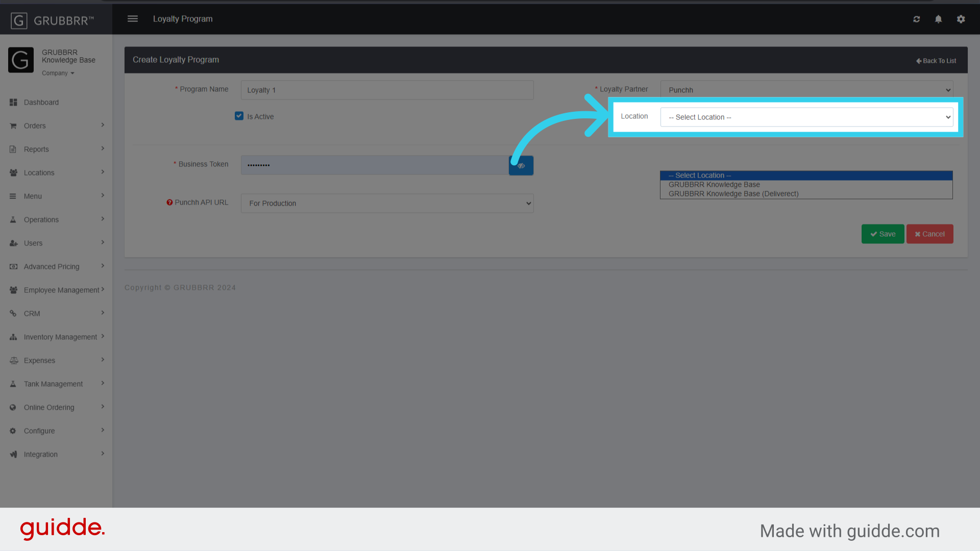The image size is (980, 551).
Task: Expand the Reports submenu chevron
Action: click(x=103, y=148)
